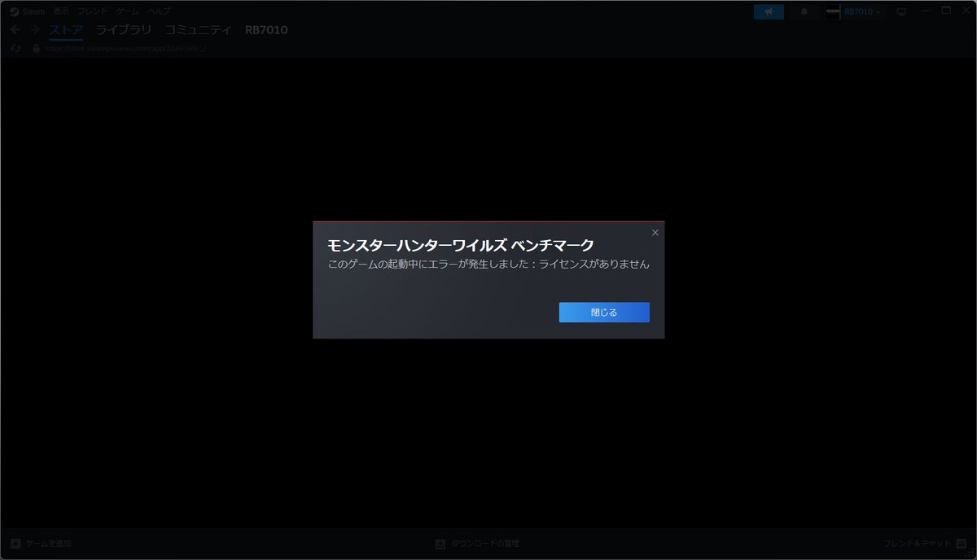This screenshot has height=560, width=977.
Task: Click the plus icon beside ゲームを追加
Action: pyautogui.click(x=15, y=543)
